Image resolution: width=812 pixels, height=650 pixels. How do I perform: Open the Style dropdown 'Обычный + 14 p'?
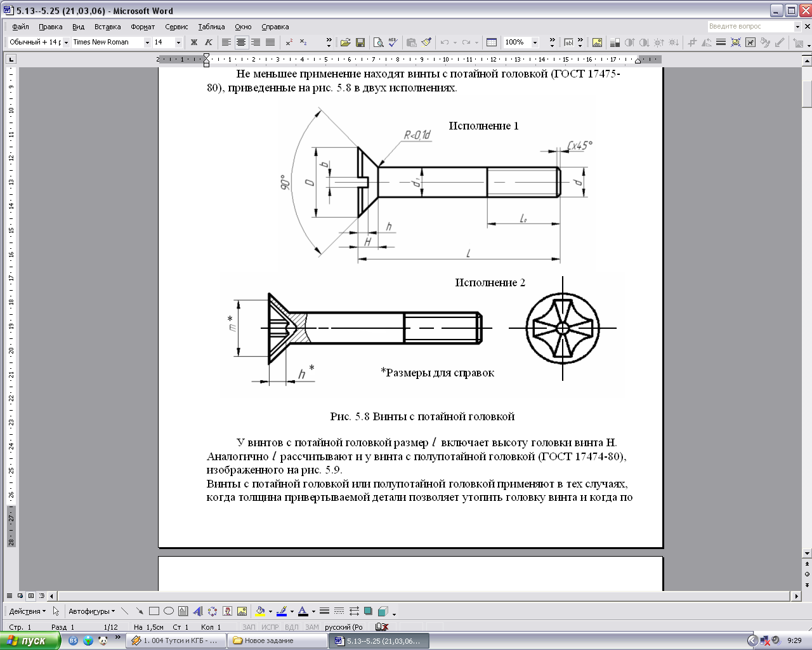click(66, 43)
